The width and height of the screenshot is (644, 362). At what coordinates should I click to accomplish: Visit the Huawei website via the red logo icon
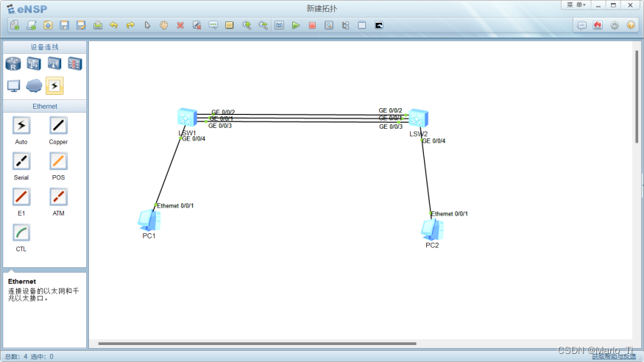click(x=598, y=26)
